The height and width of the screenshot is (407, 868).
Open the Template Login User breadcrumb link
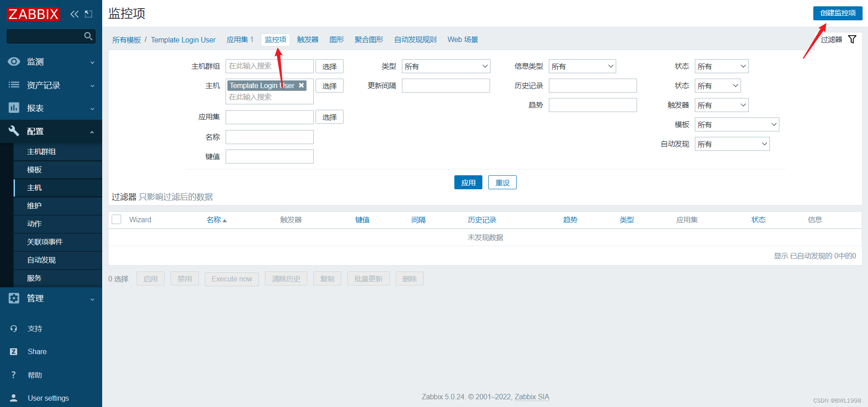coord(183,40)
